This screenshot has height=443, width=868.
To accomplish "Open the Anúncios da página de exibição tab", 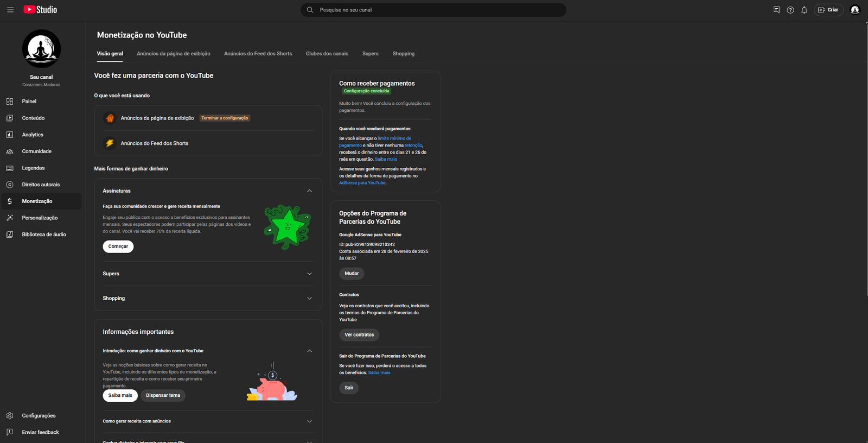I will click(174, 54).
